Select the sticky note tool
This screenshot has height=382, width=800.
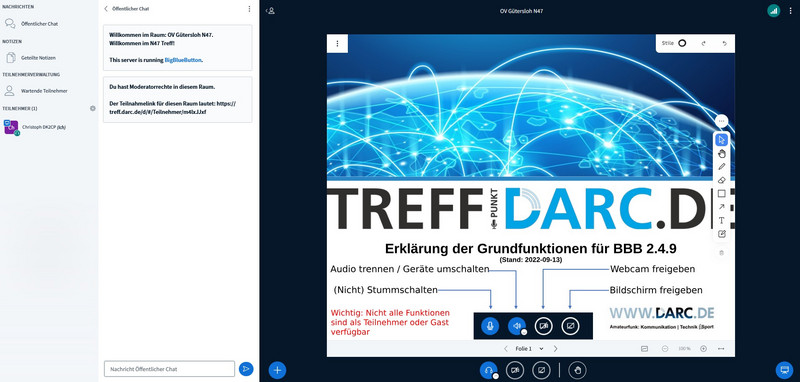[721, 234]
